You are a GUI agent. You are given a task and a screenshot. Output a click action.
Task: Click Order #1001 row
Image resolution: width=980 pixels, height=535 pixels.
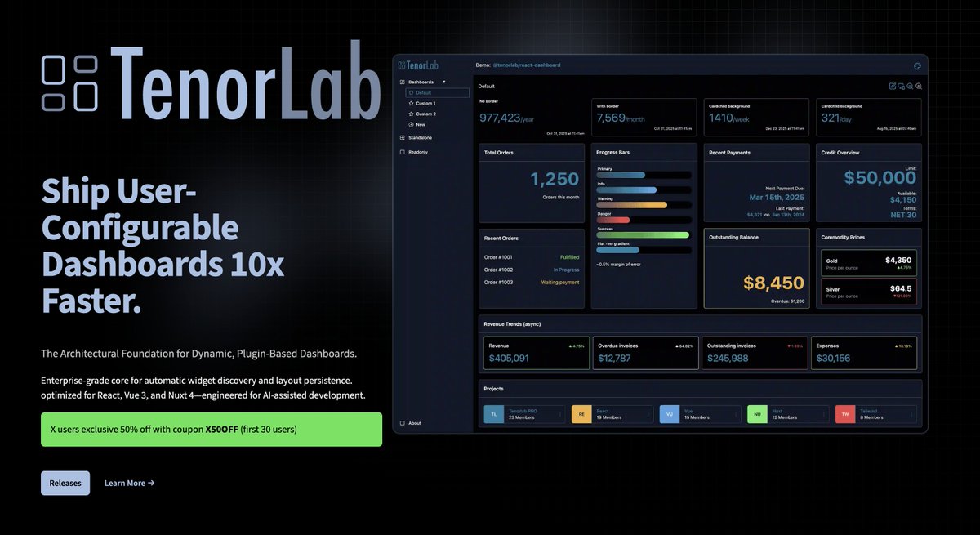pyautogui.click(x=532, y=256)
